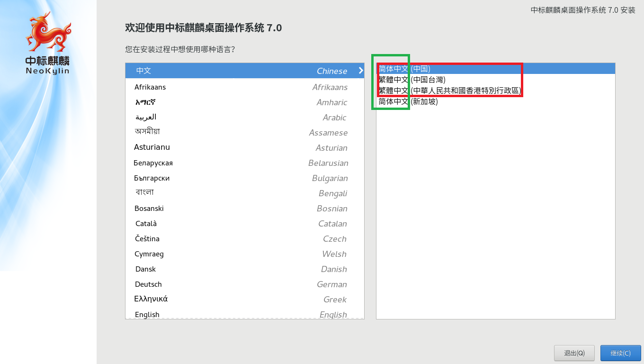Choose Cymraeg (Welsh)
Image resolution: width=644 pixels, height=364 pixels.
tap(245, 254)
